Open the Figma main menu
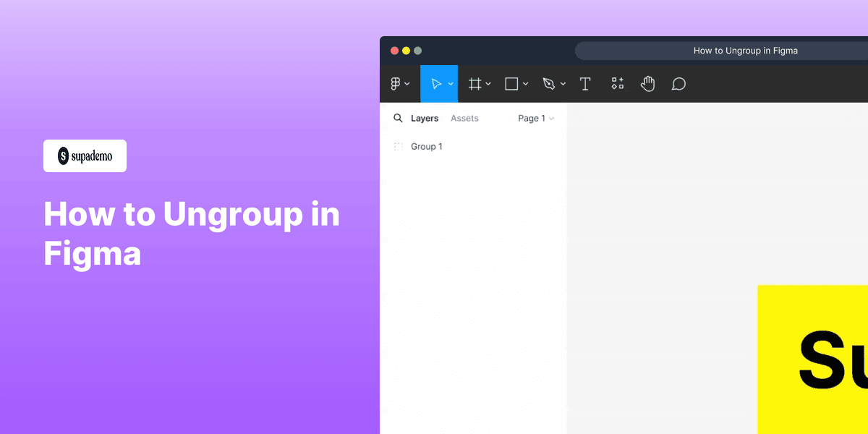 (396, 83)
